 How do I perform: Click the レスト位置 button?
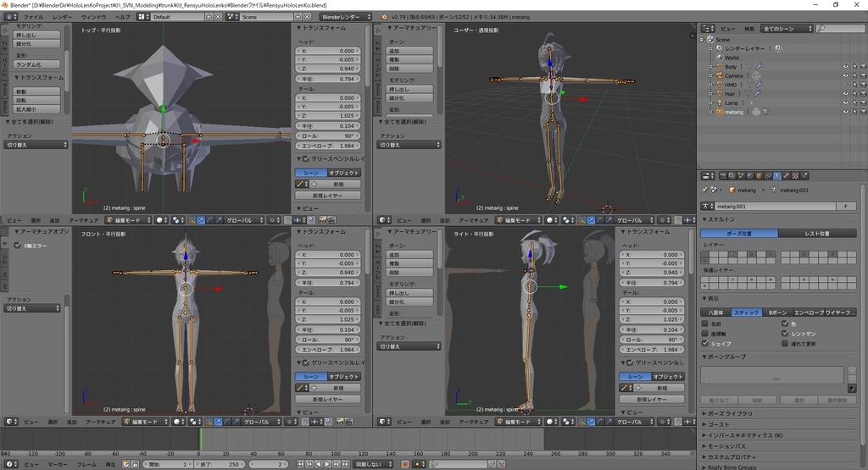(818, 234)
